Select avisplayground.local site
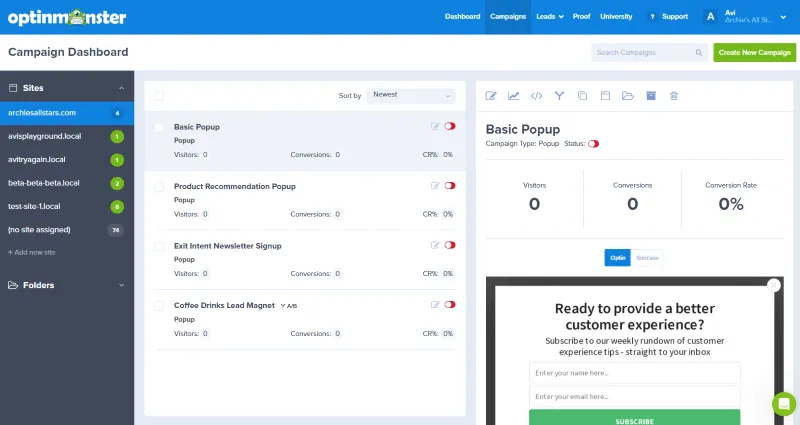 (67, 136)
